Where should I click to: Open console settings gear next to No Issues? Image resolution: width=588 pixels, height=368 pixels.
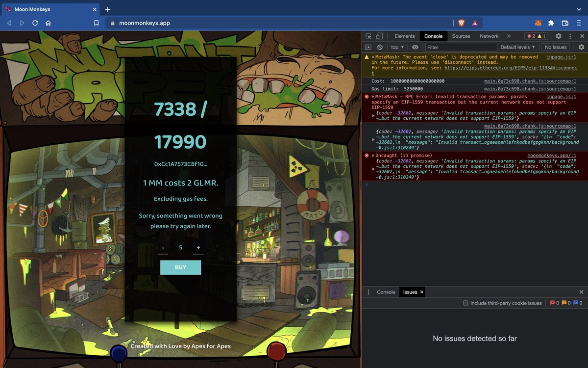tap(581, 47)
